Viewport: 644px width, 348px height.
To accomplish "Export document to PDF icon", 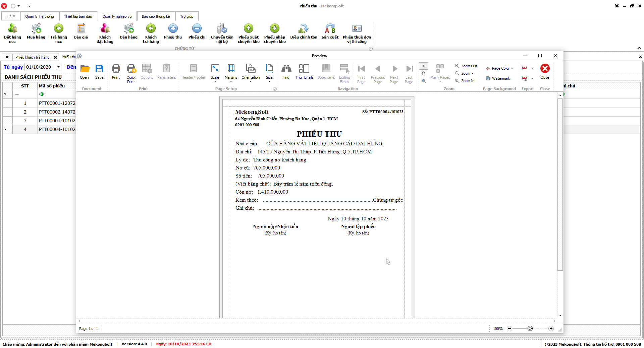I will click(525, 68).
